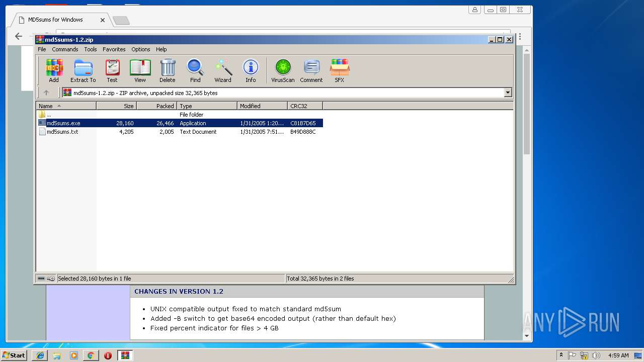Sort by Packed column header
The height and width of the screenshot is (362, 644).
(156, 106)
